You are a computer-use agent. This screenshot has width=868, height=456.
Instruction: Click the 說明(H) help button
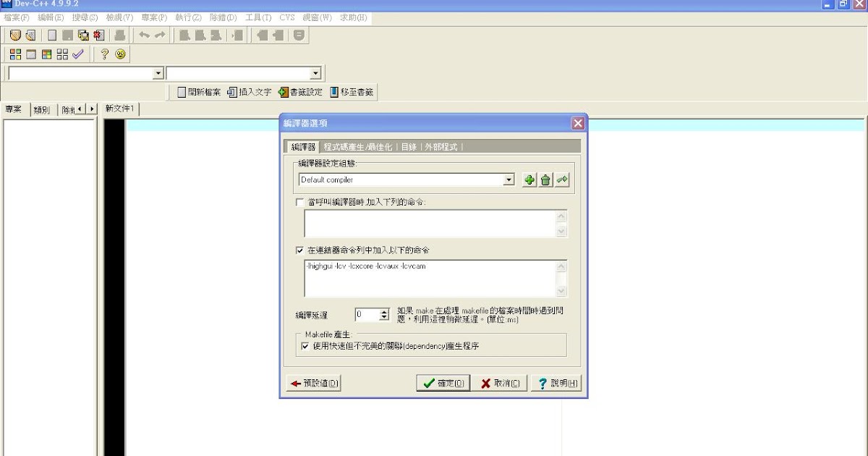point(556,384)
